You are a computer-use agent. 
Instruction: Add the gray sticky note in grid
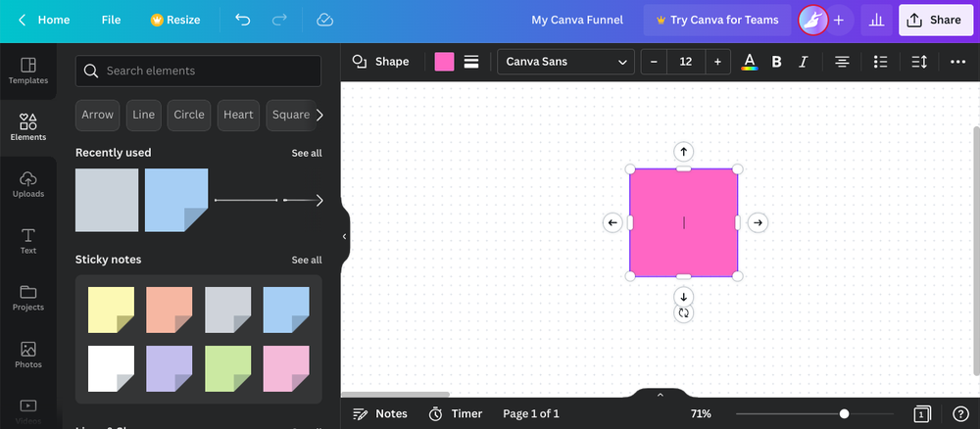227,310
